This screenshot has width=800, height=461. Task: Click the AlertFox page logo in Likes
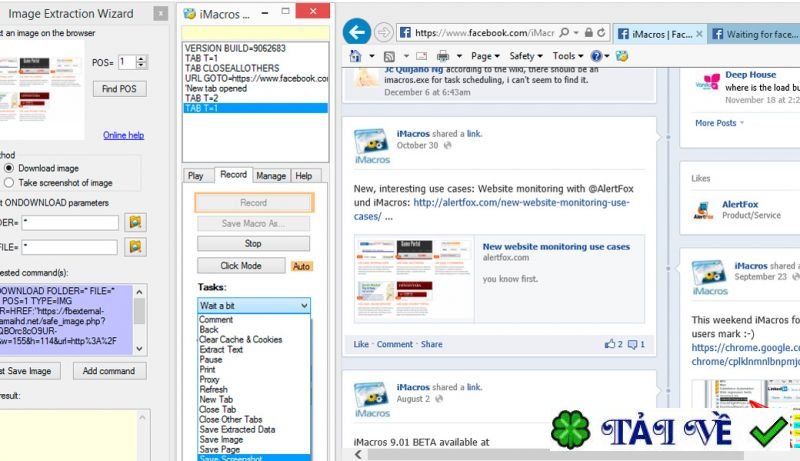(703, 210)
